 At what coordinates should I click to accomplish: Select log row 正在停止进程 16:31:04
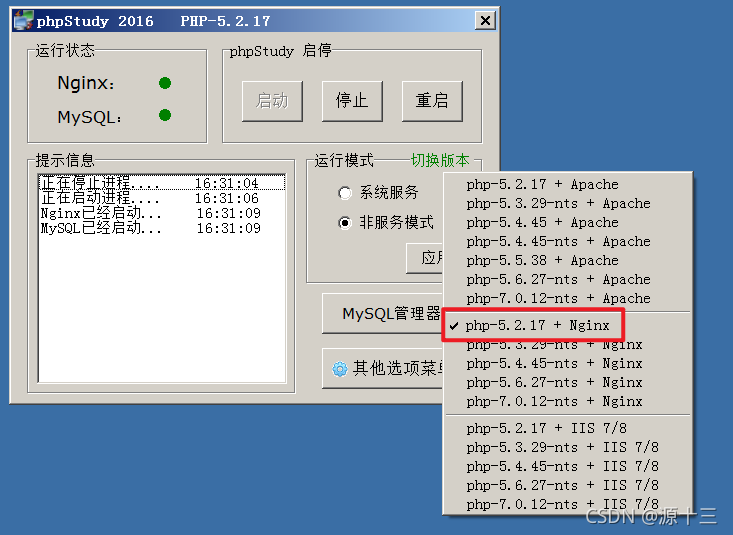click(162, 182)
